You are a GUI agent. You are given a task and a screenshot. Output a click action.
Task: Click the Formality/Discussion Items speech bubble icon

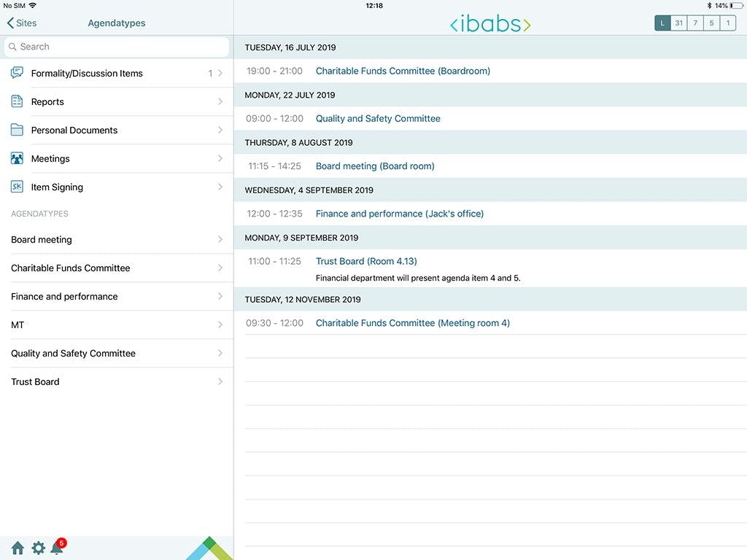(x=18, y=73)
